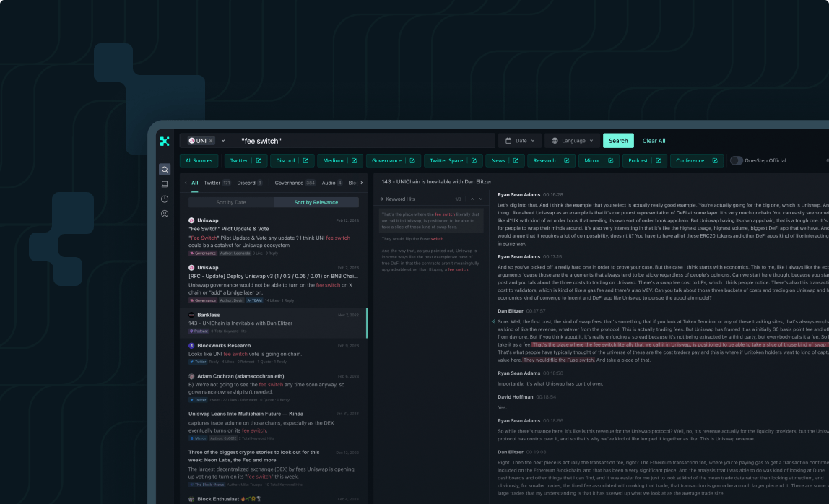829x504 pixels.
Task: Go to next keyword hit arrow
Action: pyautogui.click(x=481, y=199)
